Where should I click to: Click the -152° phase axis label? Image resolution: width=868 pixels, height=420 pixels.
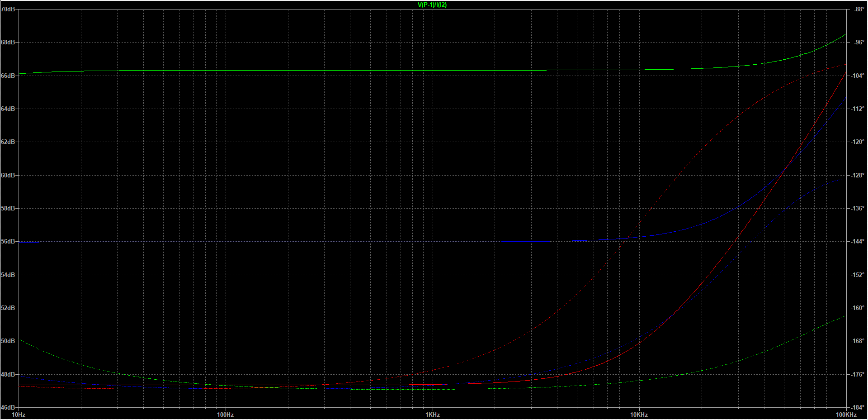(x=858, y=275)
